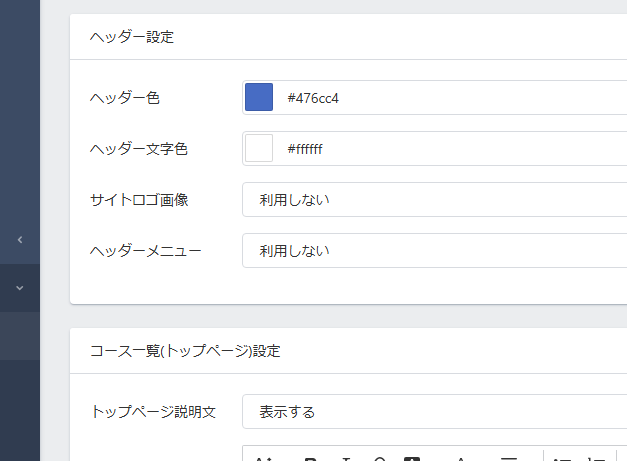Viewport: 627px width, 461px height.
Task: Select the highlighted sidebar submenu item
Action: 20,335
